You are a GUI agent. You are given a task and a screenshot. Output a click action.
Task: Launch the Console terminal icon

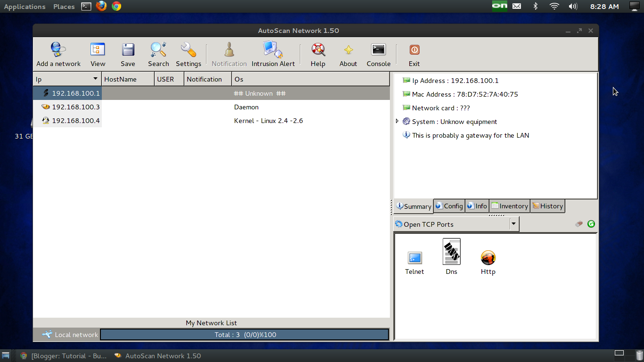pyautogui.click(x=379, y=49)
